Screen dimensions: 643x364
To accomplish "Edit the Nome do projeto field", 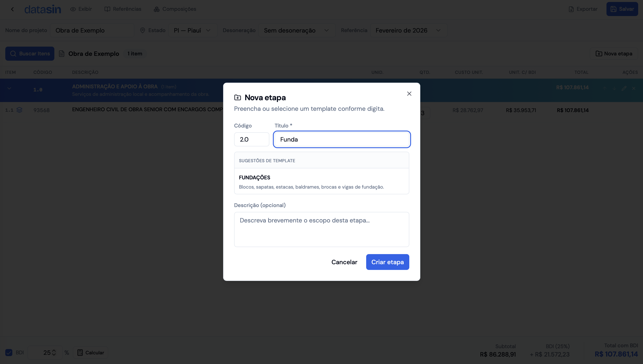I will (x=92, y=30).
